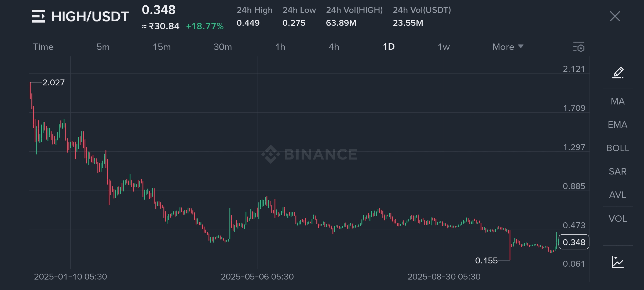Open the trading pair list menu icon
The width and height of the screenshot is (644, 290).
[x=38, y=16]
